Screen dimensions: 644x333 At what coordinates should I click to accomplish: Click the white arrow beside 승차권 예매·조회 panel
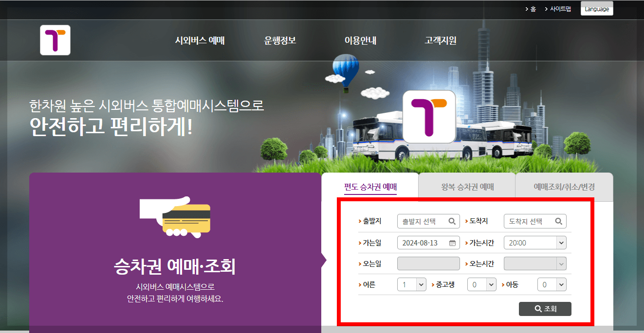[x=325, y=260]
